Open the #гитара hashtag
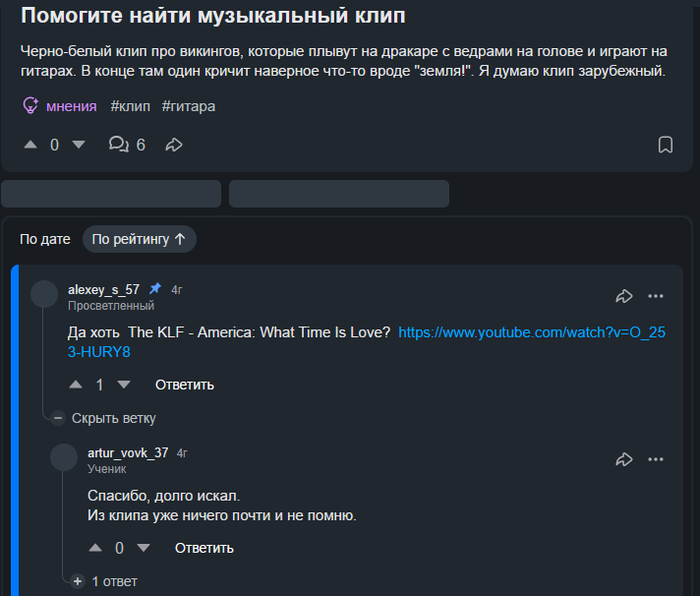700x596 pixels. (x=189, y=106)
